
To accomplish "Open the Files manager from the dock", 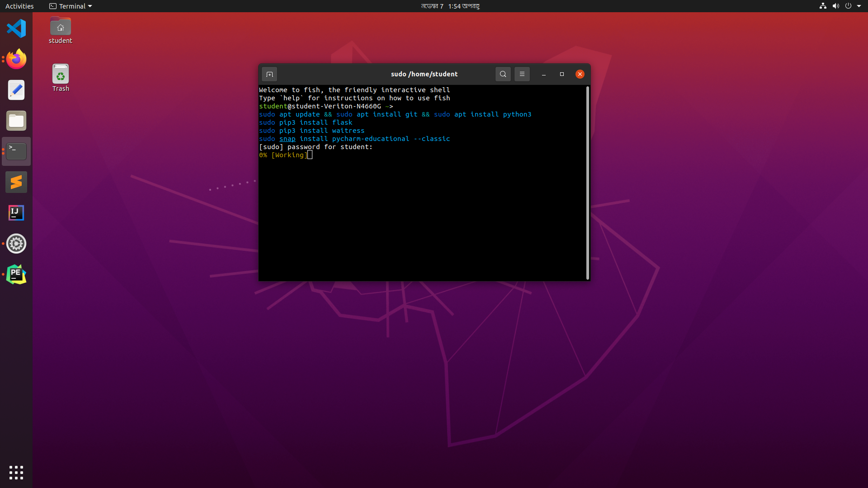I will tap(16, 121).
